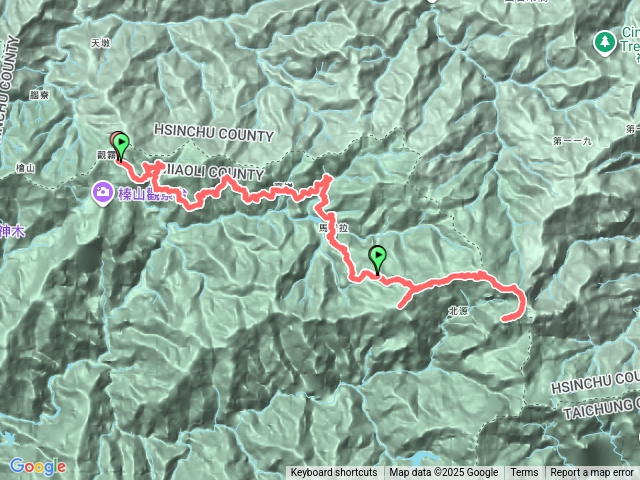640x480 pixels.
Task: Select the 檜山 place label
Action: point(25,168)
